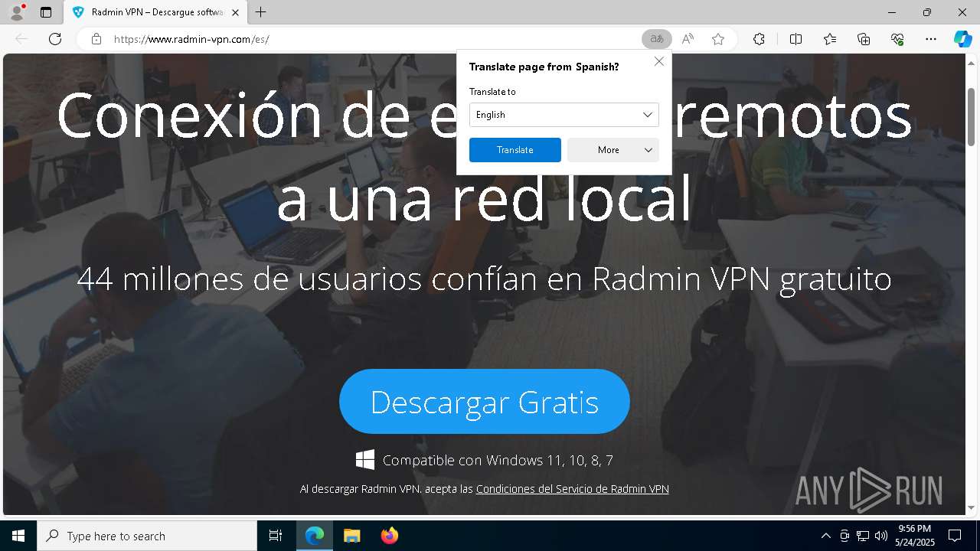The image size is (980, 551).
Task: Click scrollbar down arrow
Action: (971, 507)
